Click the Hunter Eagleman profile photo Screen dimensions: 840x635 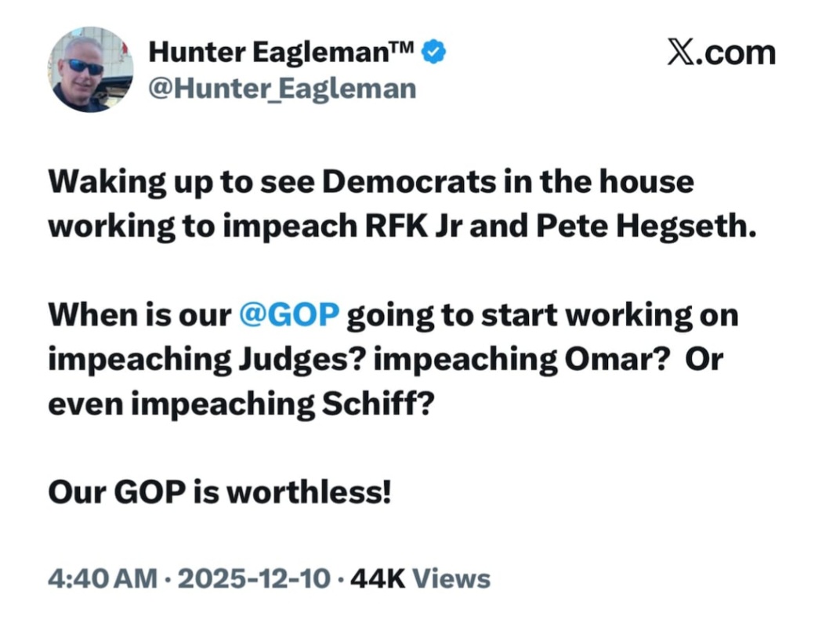coord(91,70)
